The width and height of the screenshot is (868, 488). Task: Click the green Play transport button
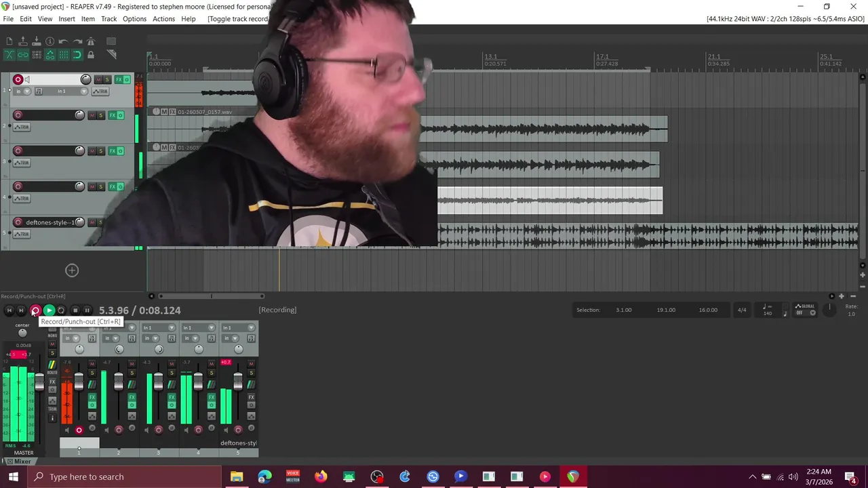(x=49, y=310)
